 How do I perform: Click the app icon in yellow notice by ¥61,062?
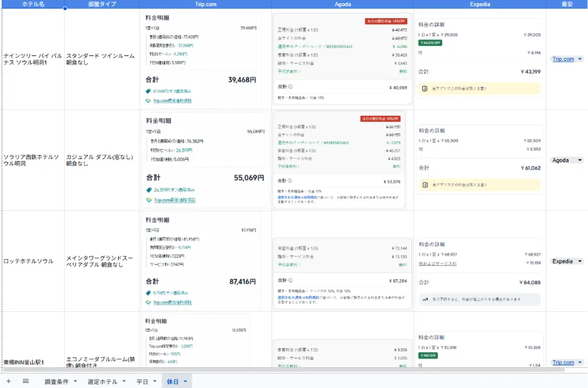425,185
